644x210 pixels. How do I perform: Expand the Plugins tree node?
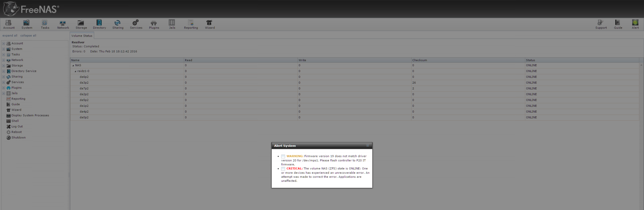pyautogui.click(x=4, y=88)
